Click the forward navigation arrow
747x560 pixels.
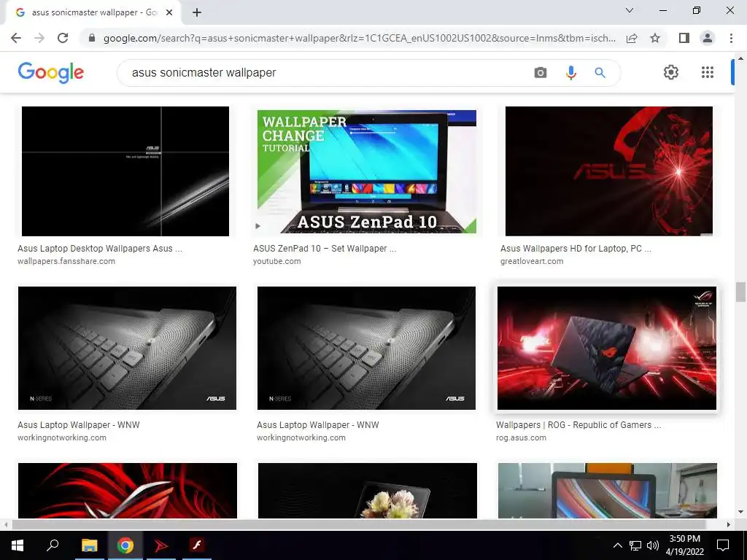[x=39, y=38]
